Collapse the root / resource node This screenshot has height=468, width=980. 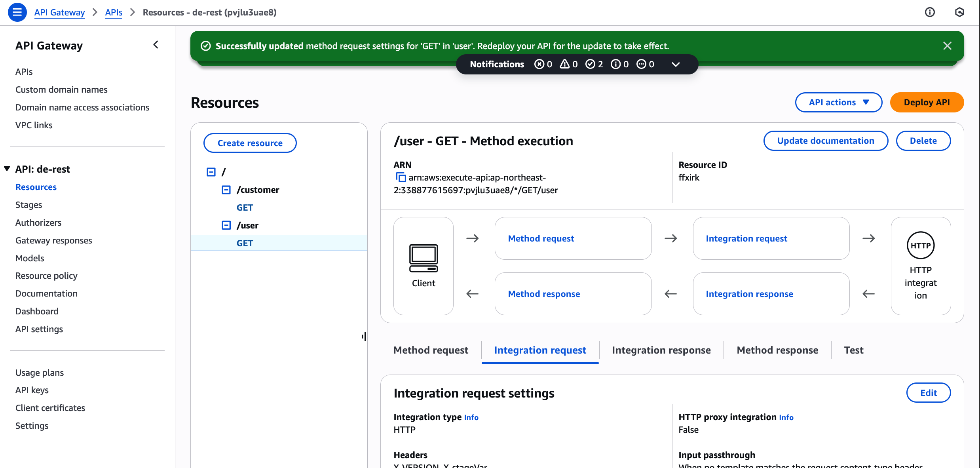pos(211,172)
